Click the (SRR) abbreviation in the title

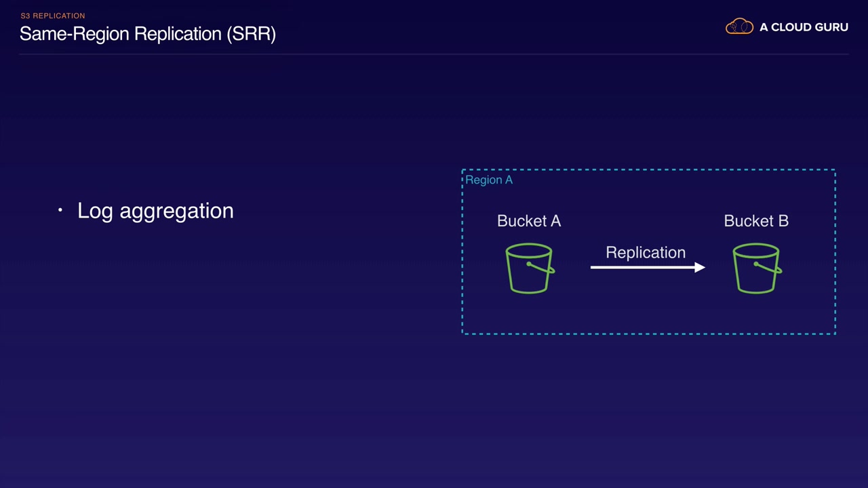coord(251,34)
